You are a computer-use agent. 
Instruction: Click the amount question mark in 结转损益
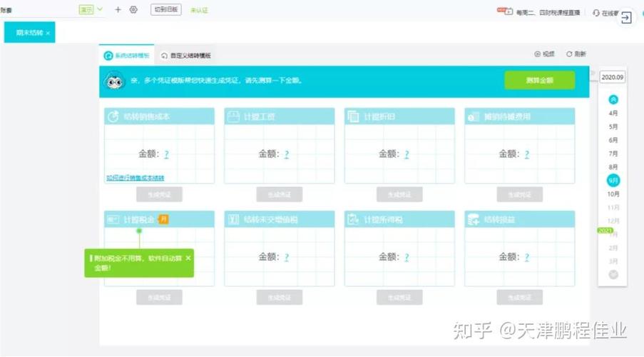pos(527,257)
